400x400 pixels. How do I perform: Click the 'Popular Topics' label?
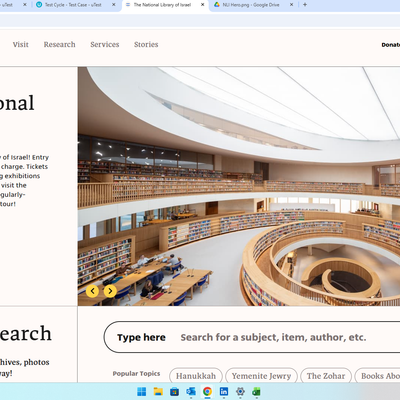coord(136,373)
